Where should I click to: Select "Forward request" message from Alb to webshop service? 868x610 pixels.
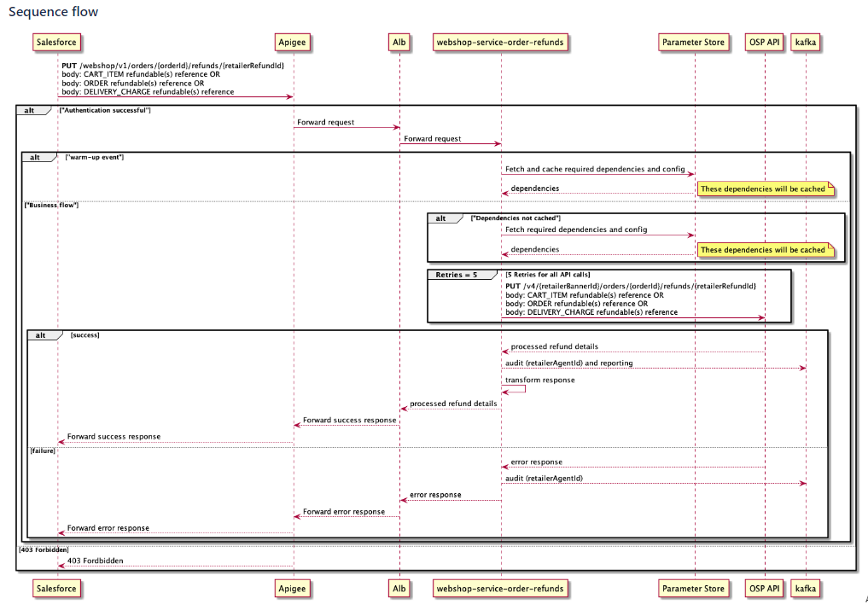pyautogui.click(x=433, y=139)
